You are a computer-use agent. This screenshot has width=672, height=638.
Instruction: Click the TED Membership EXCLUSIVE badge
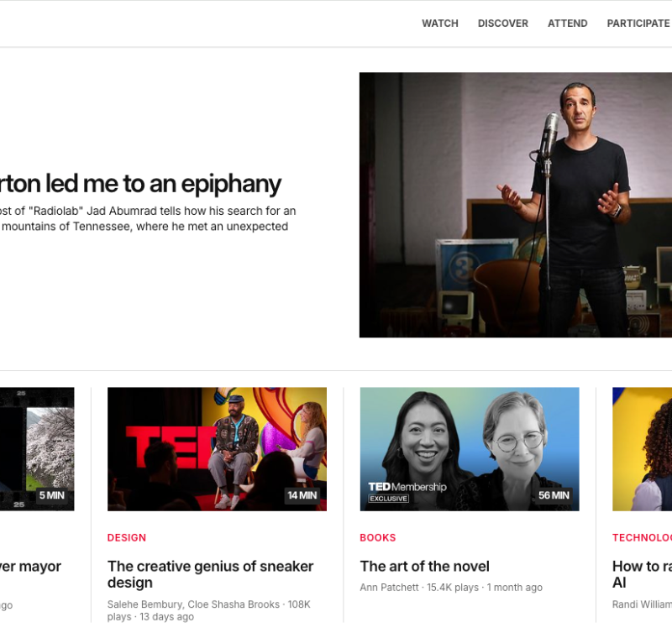click(x=407, y=492)
